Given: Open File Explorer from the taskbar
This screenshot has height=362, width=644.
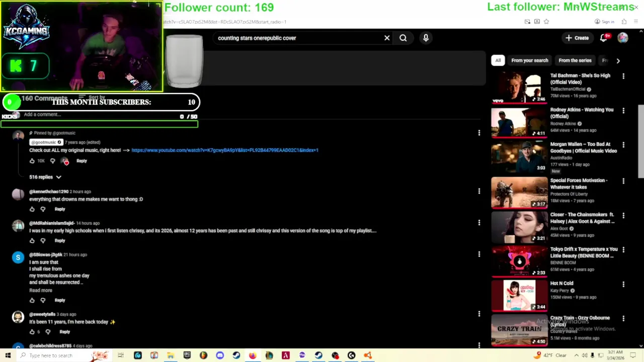Looking at the screenshot, I should click(x=171, y=355).
